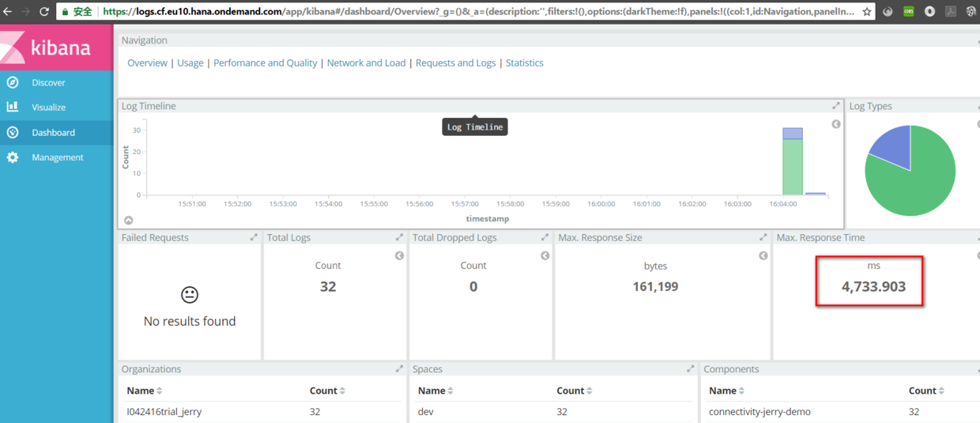Toggle legend in Max. Response Size panel
Image resolution: width=980 pixels, height=423 pixels.
click(x=763, y=255)
